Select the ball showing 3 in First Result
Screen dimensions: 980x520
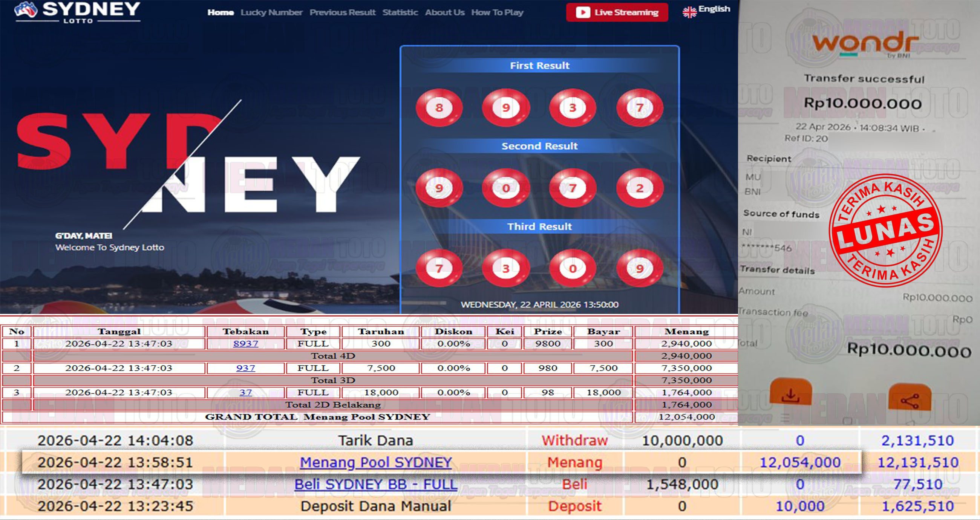tap(573, 108)
